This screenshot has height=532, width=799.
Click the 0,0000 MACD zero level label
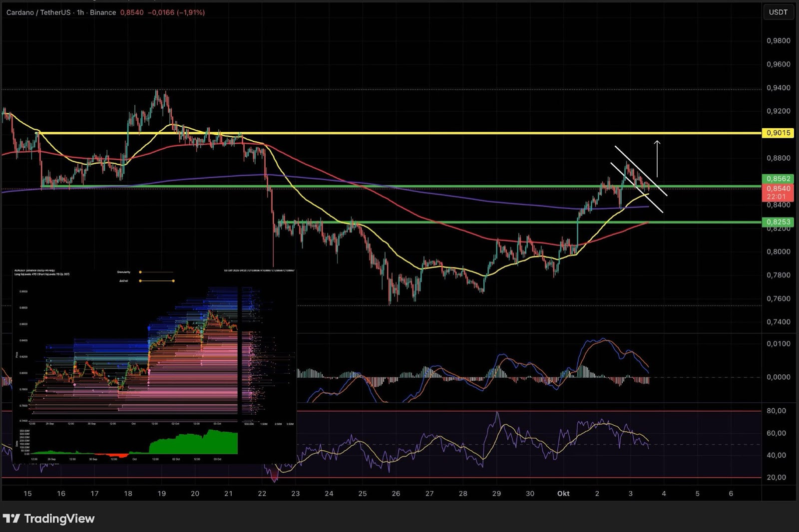pyautogui.click(x=778, y=377)
